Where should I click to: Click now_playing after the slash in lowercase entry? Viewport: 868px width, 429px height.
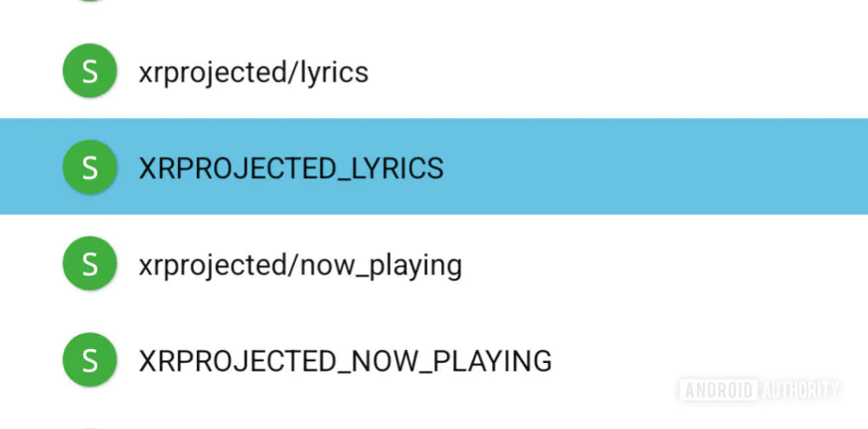[380, 265]
